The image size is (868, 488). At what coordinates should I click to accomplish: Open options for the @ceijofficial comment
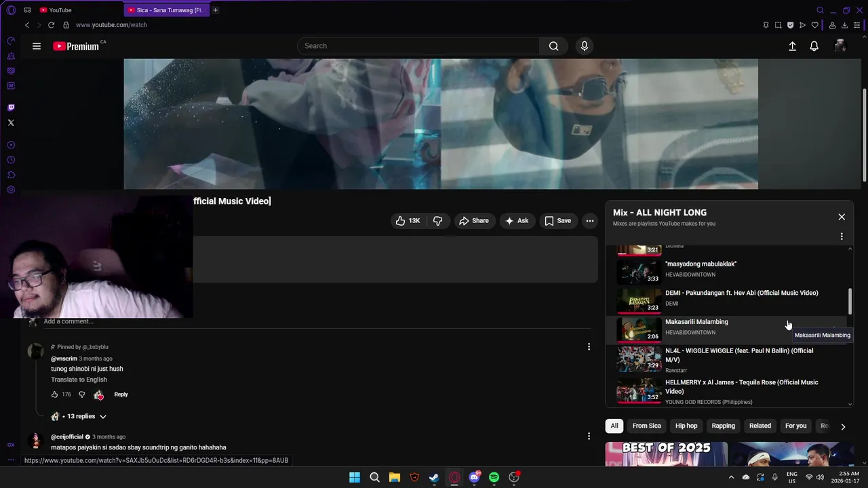coord(589,436)
